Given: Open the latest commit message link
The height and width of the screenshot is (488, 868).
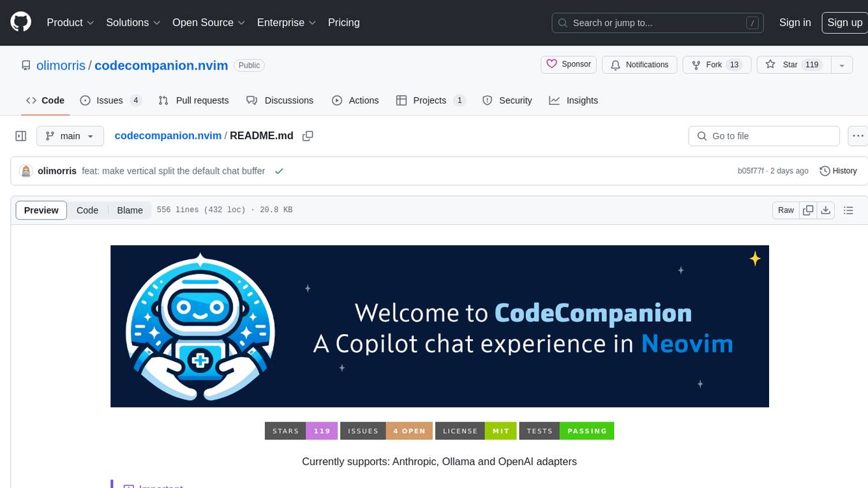Looking at the screenshot, I should tap(174, 171).
